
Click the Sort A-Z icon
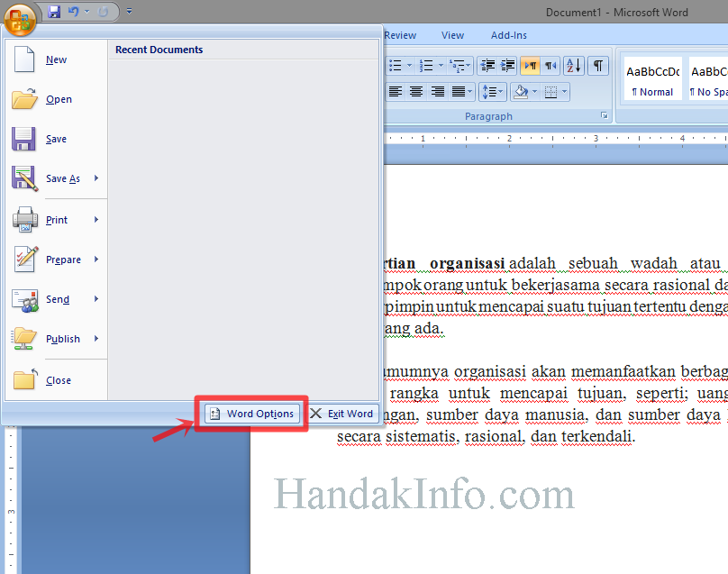click(x=574, y=66)
